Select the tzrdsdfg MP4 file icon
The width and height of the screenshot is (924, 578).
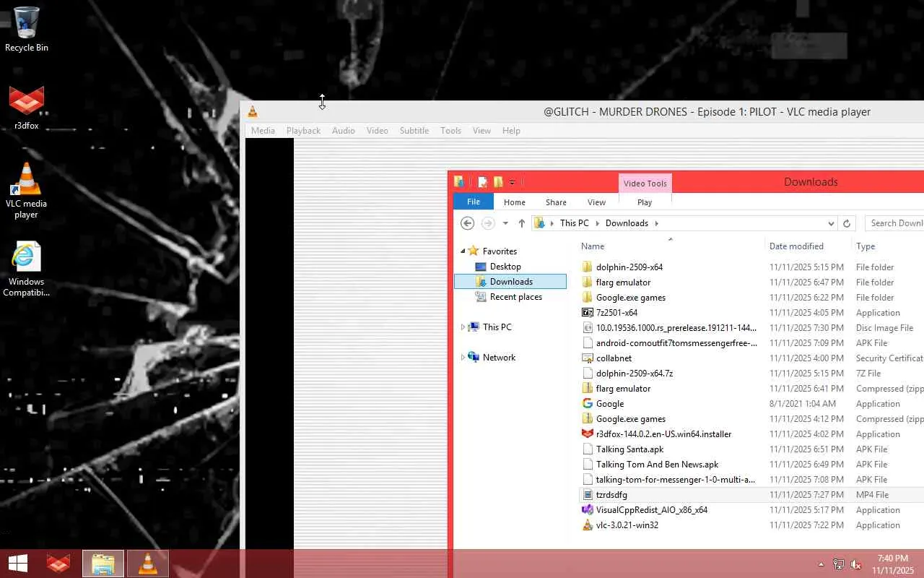pyautogui.click(x=588, y=495)
